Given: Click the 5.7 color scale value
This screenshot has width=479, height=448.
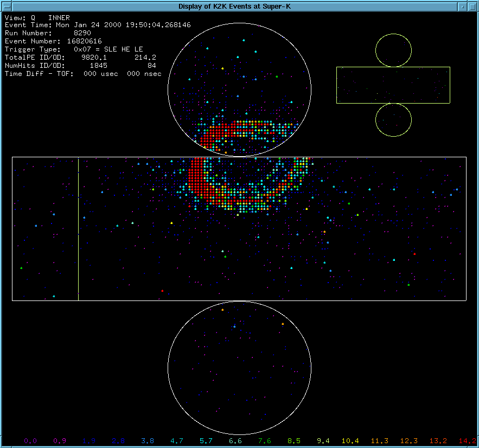Looking at the screenshot, I should click(206, 441).
